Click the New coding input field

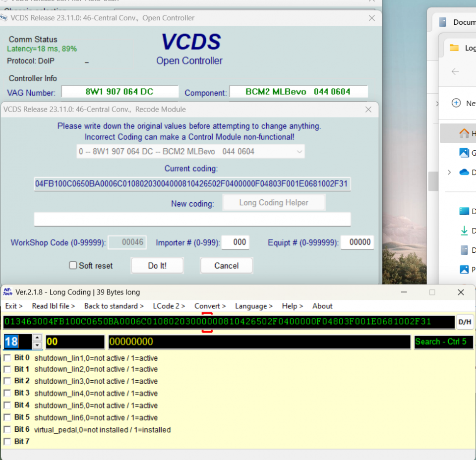[192, 219]
